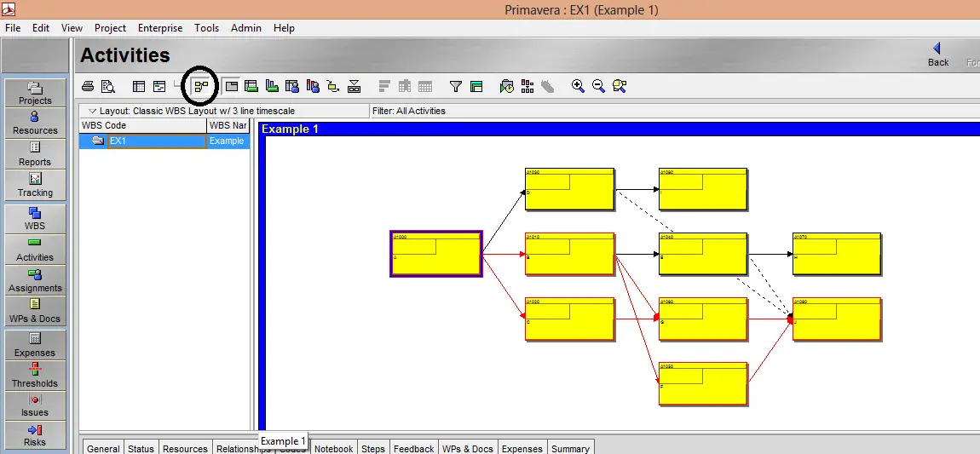Open Tracking in the left sidebar
980x454 pixels.
coord(35,185)
